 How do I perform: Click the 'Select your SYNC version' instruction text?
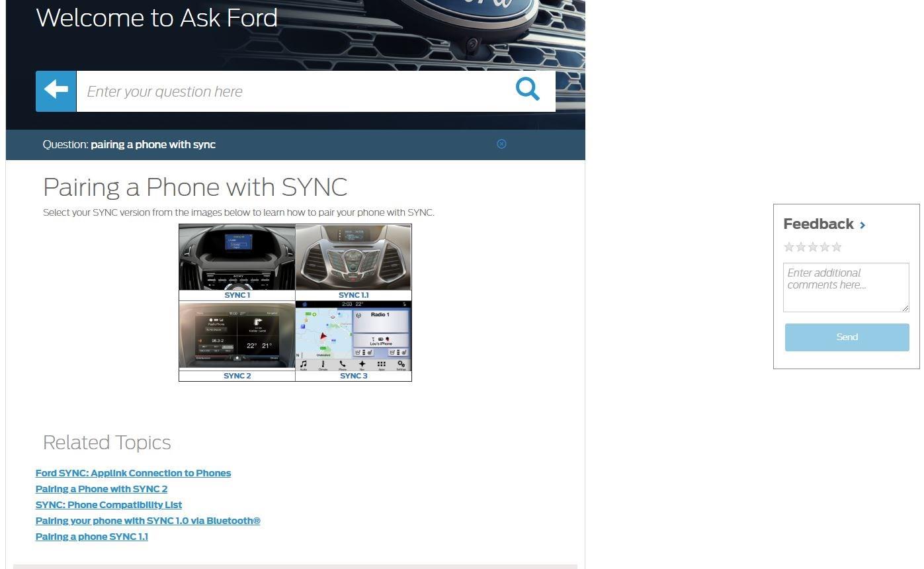(x=239, y=212)
